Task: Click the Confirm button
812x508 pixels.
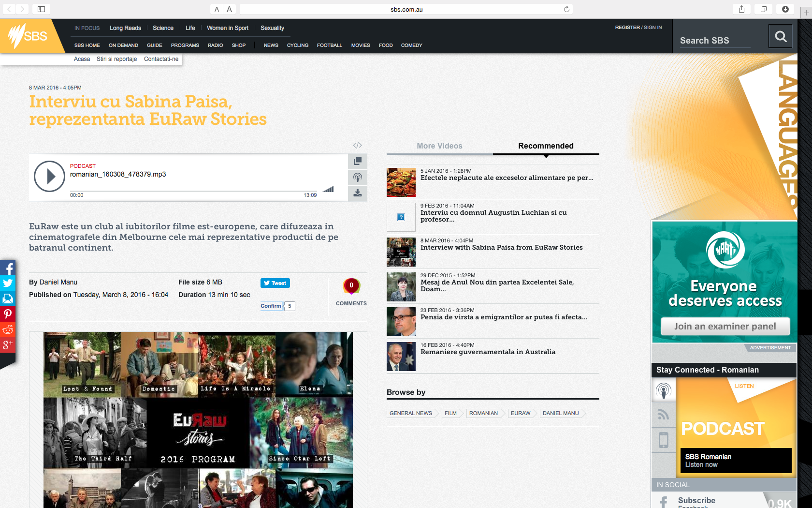Action: click(x=271, y=306)
